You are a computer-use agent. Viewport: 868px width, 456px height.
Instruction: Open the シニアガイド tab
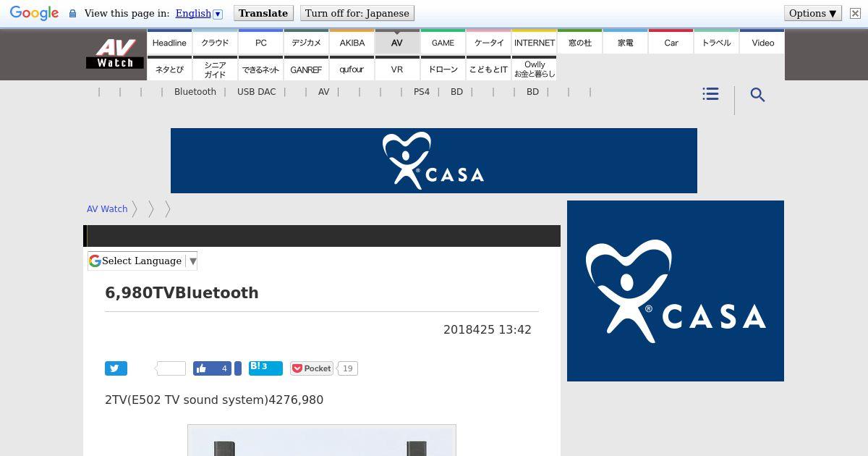coord(215,69)
